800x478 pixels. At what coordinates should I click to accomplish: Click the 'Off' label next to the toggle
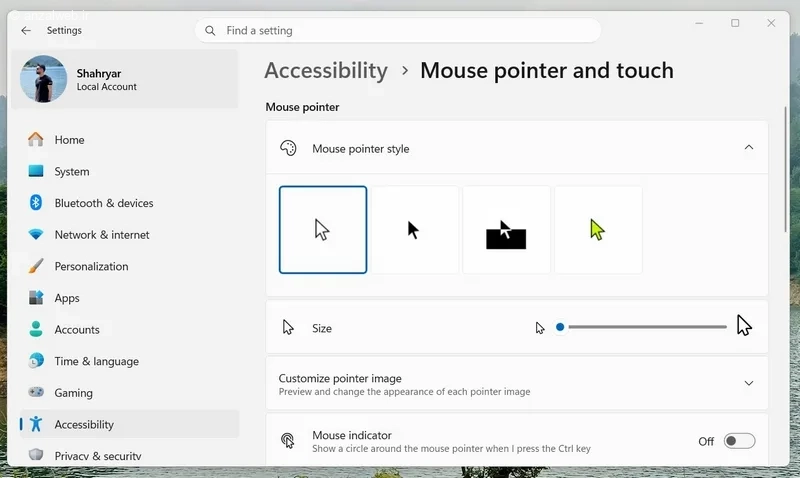[706, 441]
